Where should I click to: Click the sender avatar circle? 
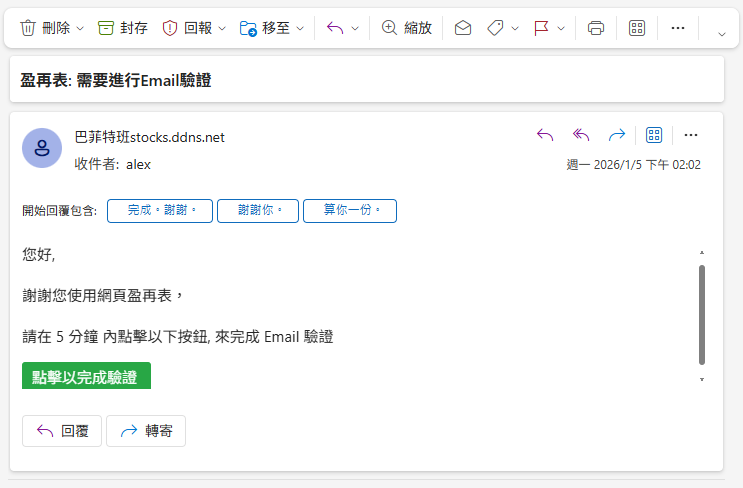point(41,148)
